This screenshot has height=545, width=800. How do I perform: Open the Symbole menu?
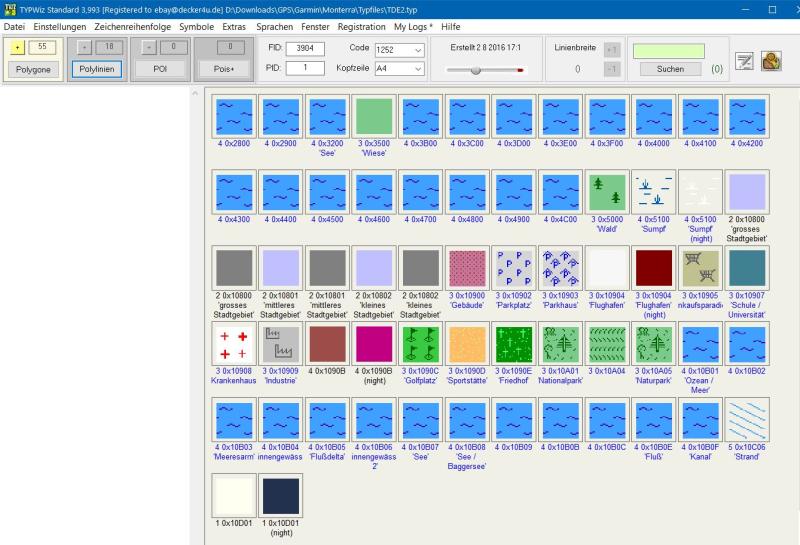[x=196, y=27]
